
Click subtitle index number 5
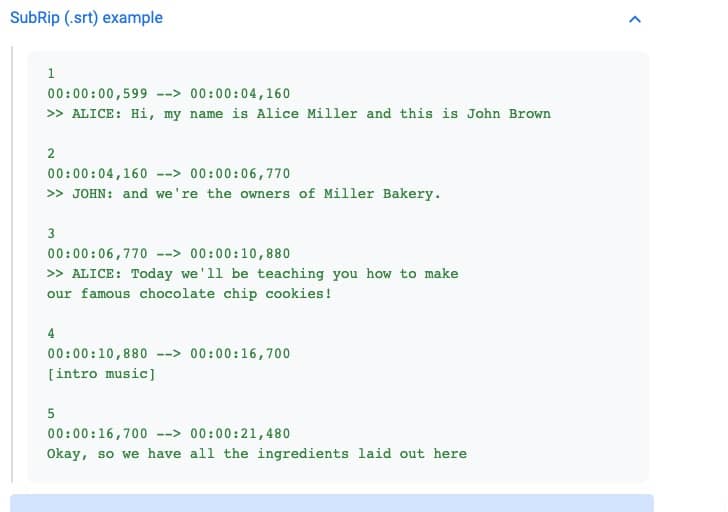click(x=51, y=413)
